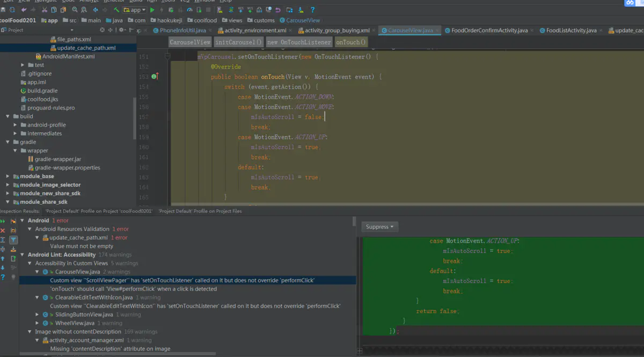Go to previous problem with the up arrow
644x357 pixels.
pyautogui.click(x=3, y=258)
